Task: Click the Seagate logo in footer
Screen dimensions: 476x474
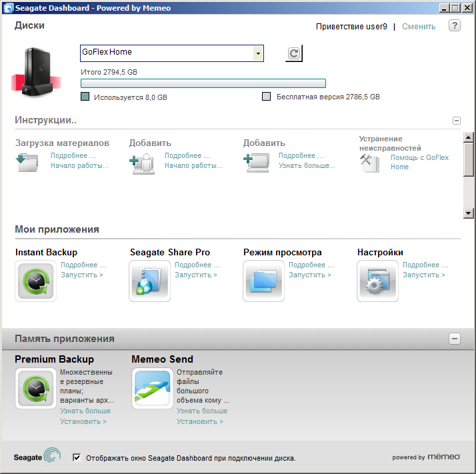Action: (x=37, y=457)
